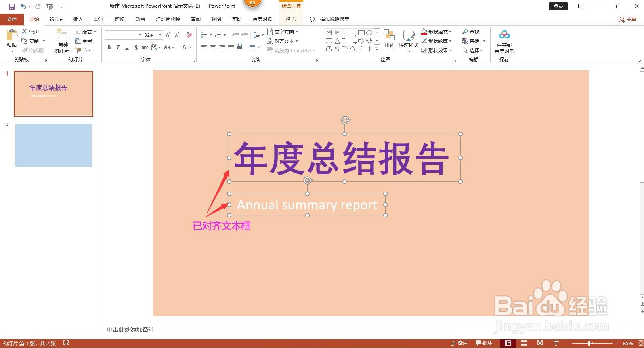
Task: Click the zoom in plus button
Action: [x=616, y=343]
